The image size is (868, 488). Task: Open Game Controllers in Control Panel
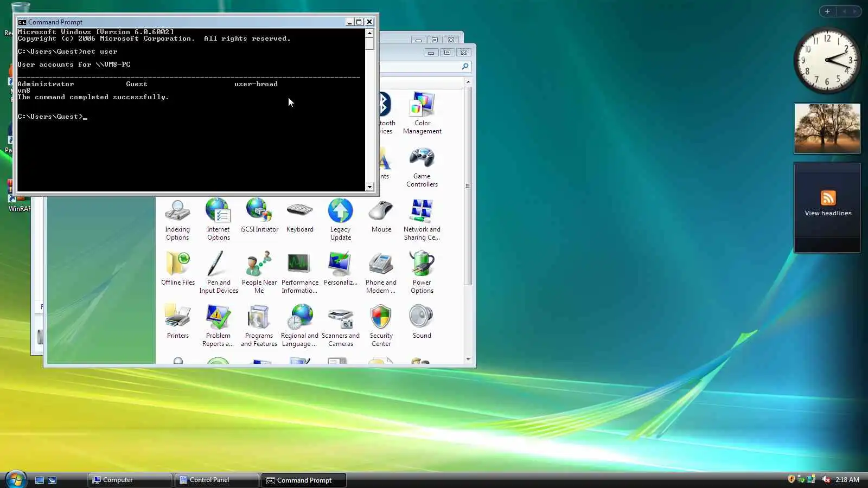(422, 167)
